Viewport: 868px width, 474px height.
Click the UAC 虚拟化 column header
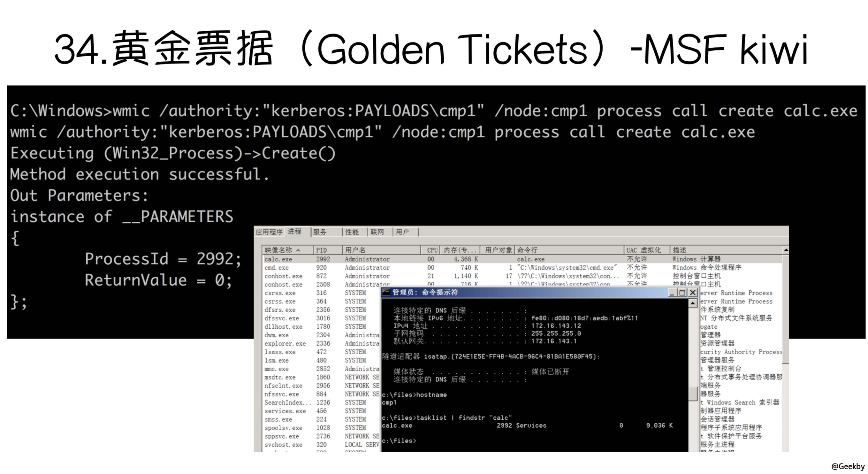[x=643, y=250]
